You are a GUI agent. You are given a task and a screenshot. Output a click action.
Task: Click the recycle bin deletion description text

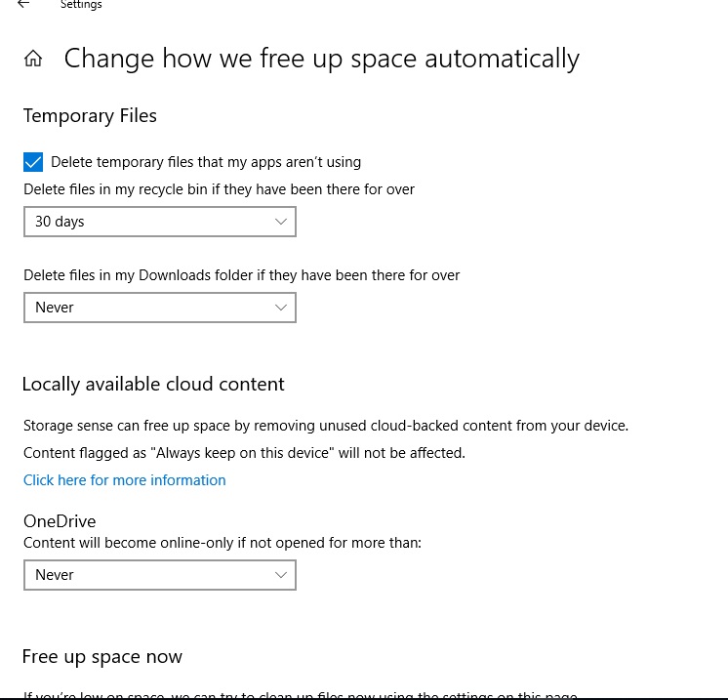point(219,189)
